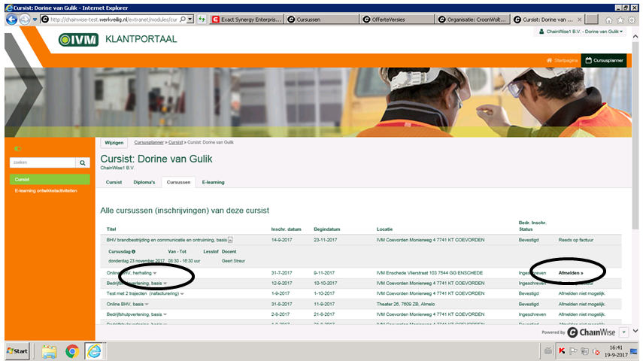Launch Google Chrome from the taskbar
Screen dimensions: 643x364
[72, 352]
